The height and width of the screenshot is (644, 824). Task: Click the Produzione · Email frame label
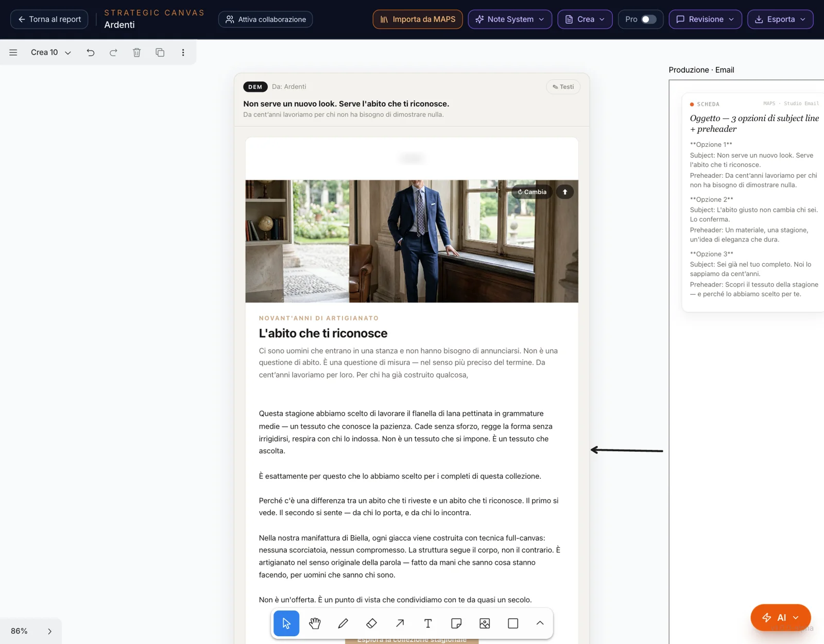tap(701, 70)
